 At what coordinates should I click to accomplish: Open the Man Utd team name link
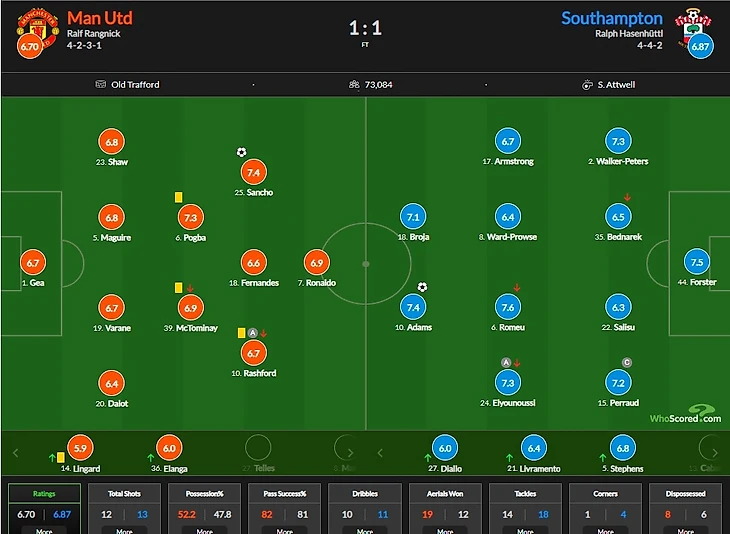[99, 18]
